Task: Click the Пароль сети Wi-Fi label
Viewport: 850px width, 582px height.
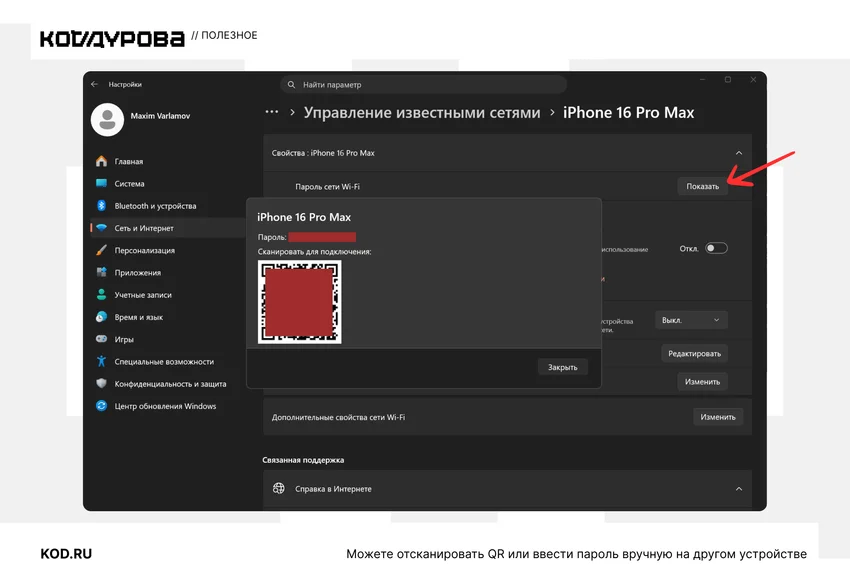Action: (327, 186)
